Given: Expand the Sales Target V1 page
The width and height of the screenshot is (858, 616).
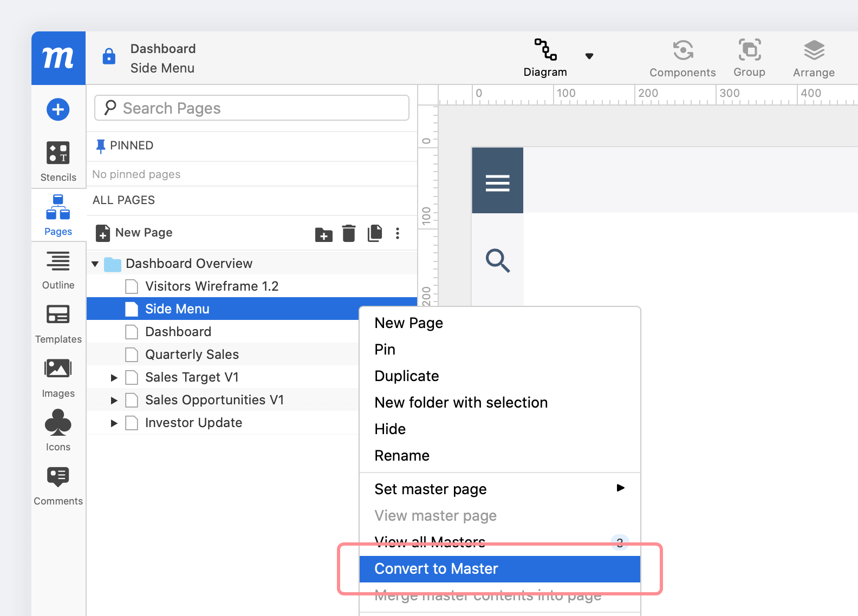Looking at the screenshot, I should pos(114,378).
